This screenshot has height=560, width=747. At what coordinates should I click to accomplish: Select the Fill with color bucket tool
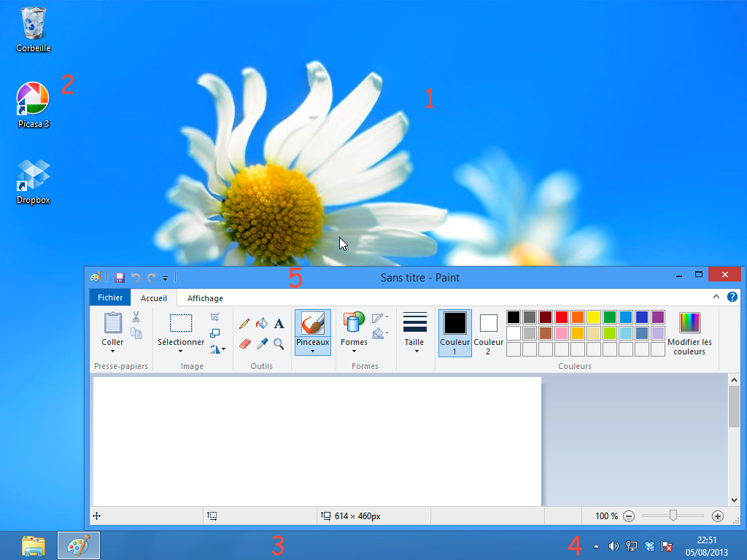(x=262, y=323)
